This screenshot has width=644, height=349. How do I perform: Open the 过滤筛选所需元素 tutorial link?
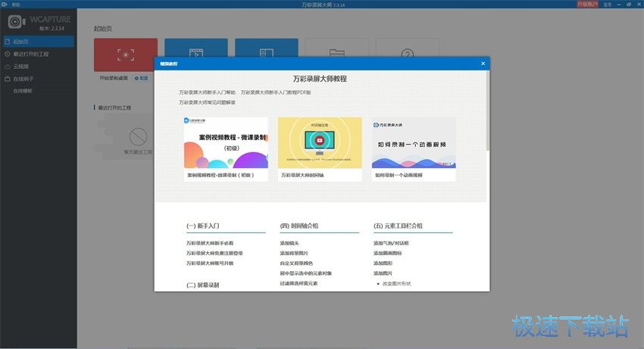[299, 283]
